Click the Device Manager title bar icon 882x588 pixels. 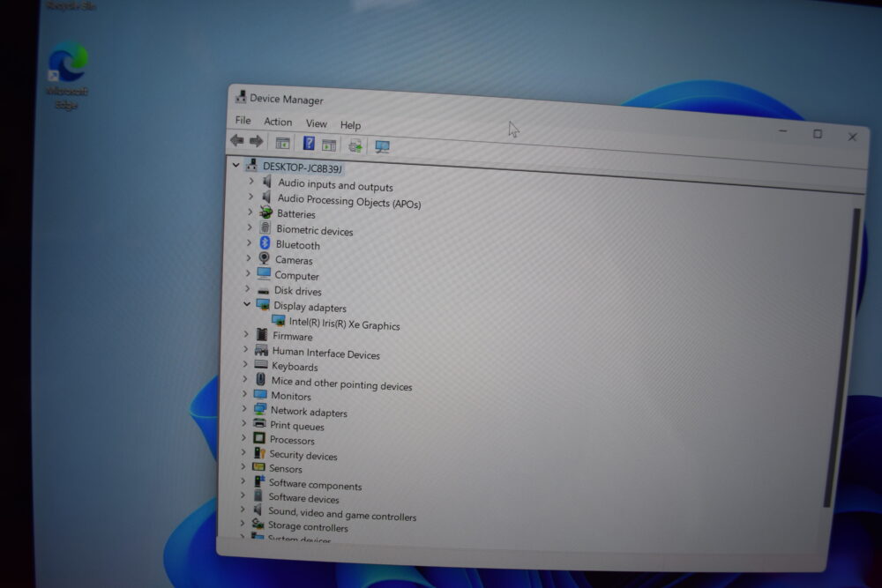point(241,97)
